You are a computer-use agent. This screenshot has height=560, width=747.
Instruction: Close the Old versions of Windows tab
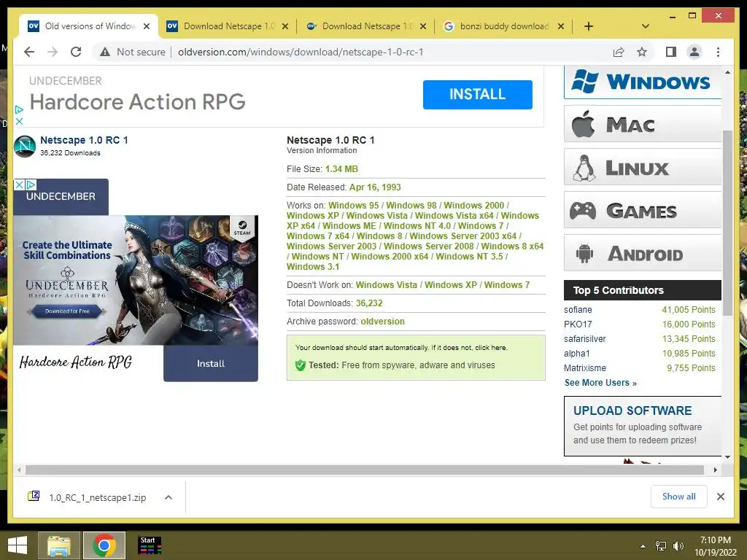(147, 26)
